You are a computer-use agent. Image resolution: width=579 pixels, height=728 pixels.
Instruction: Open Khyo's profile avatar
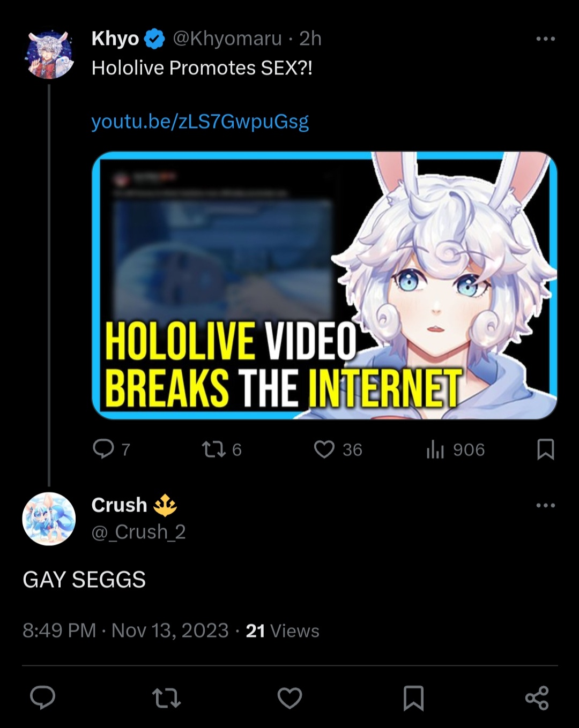point(50,54)
